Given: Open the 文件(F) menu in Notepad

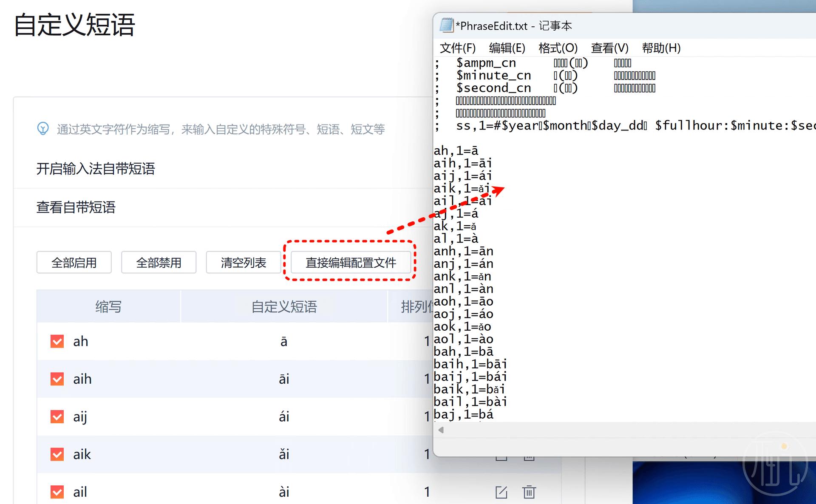Looking at the screenshot, I should tap(457, 48).
